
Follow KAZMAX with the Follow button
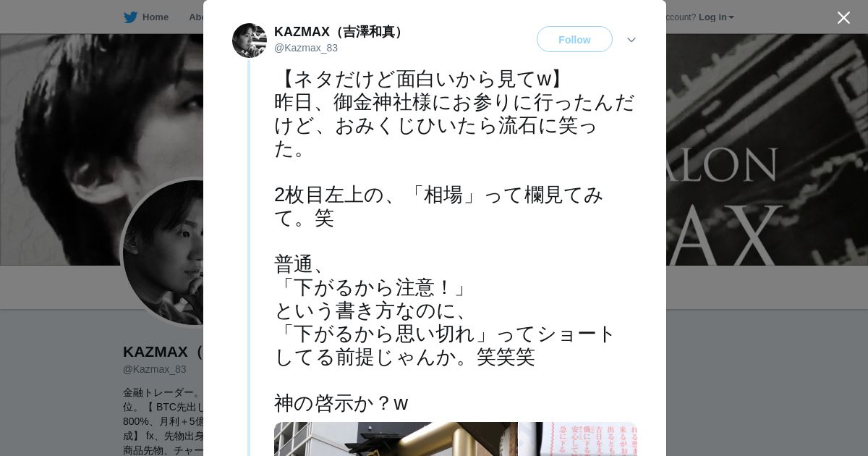coord(574,39)
